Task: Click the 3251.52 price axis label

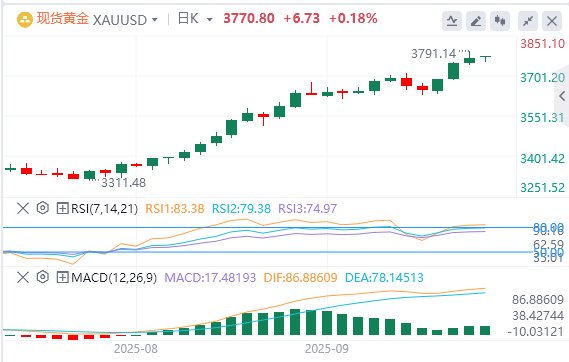Action: (x=543, y=188)
